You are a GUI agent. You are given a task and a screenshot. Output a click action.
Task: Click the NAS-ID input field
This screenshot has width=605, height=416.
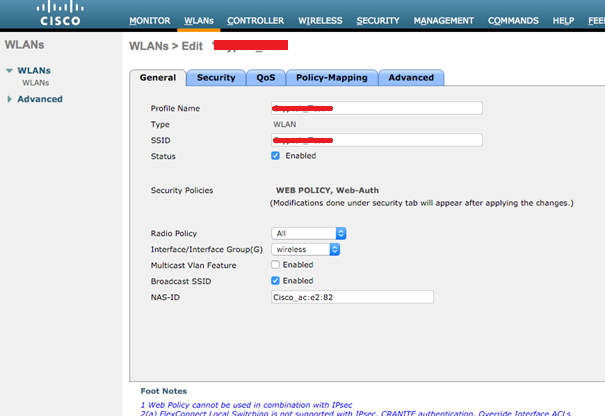352,297
